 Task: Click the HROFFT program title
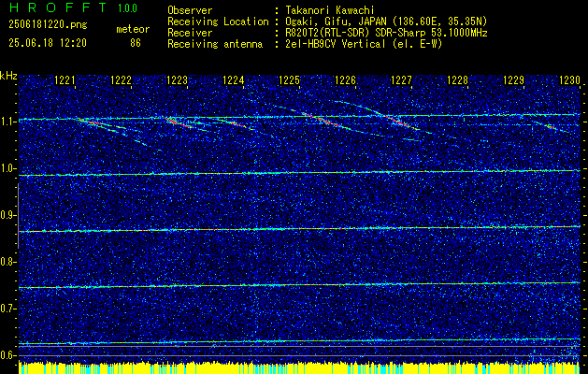point(58,7)
